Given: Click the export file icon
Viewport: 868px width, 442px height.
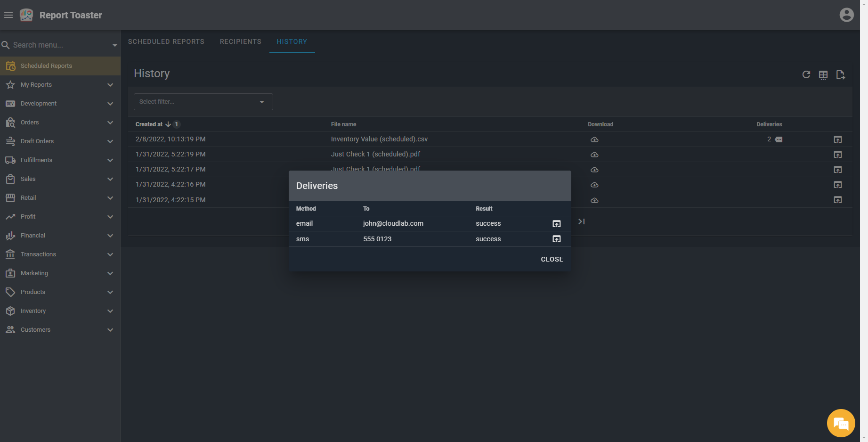Looking at the screenshot, I should (x=840, y=75).
